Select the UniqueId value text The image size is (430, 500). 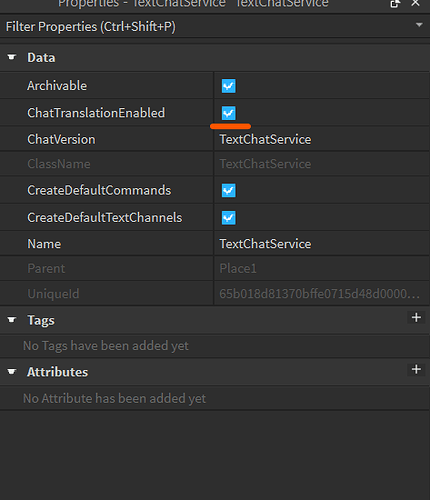pos(319,294)
